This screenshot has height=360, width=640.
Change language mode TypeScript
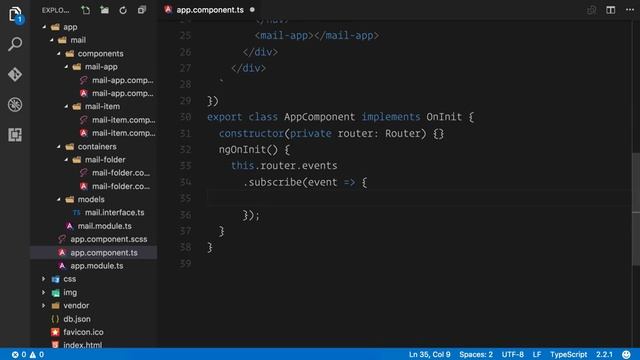[569, 354]
